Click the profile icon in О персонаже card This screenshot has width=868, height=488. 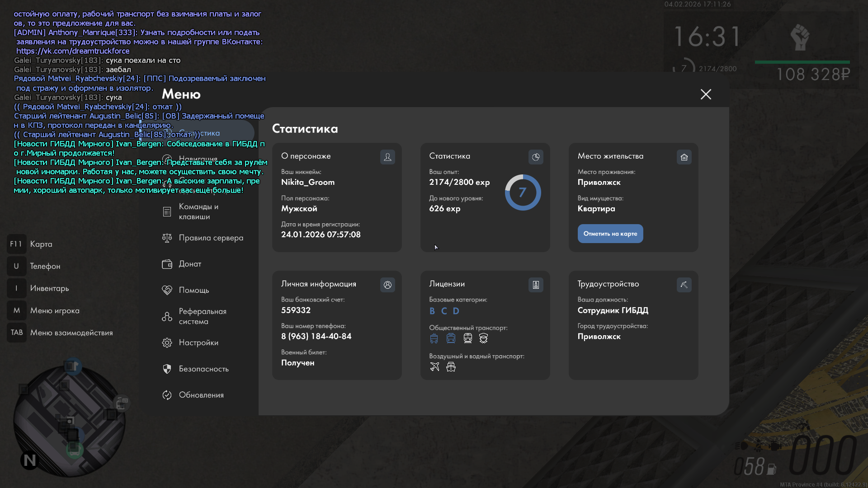tap(387, 157)
